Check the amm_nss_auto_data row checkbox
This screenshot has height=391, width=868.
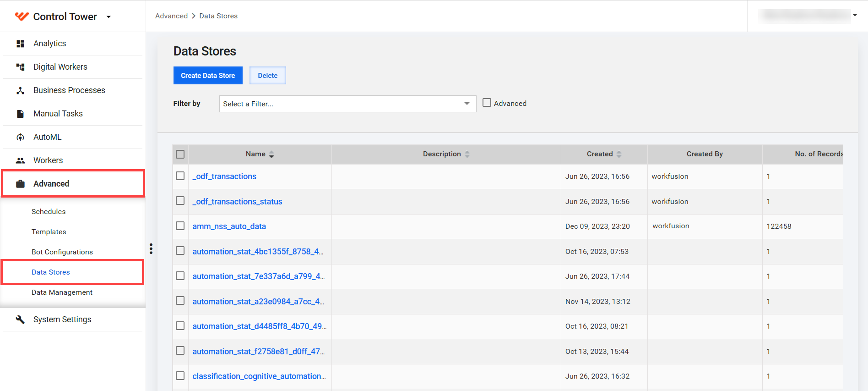pos(180,226)
